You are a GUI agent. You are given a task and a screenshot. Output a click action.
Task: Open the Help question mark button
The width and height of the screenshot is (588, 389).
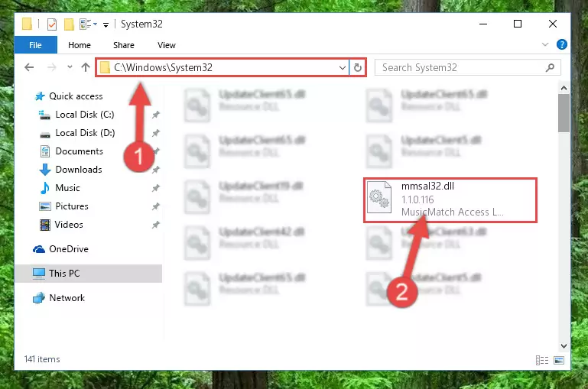tap(562, 44)
